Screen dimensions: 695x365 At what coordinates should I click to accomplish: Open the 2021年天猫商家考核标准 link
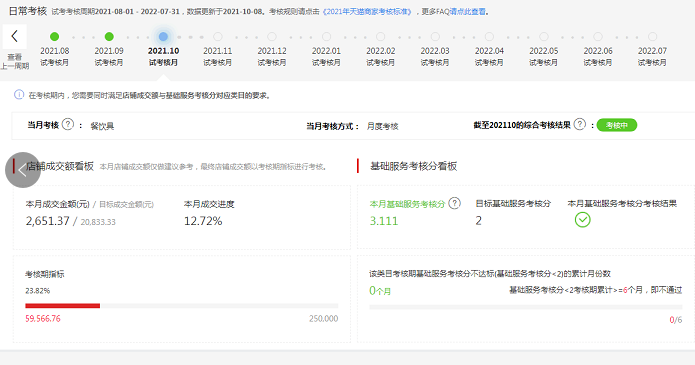[367, 12]
